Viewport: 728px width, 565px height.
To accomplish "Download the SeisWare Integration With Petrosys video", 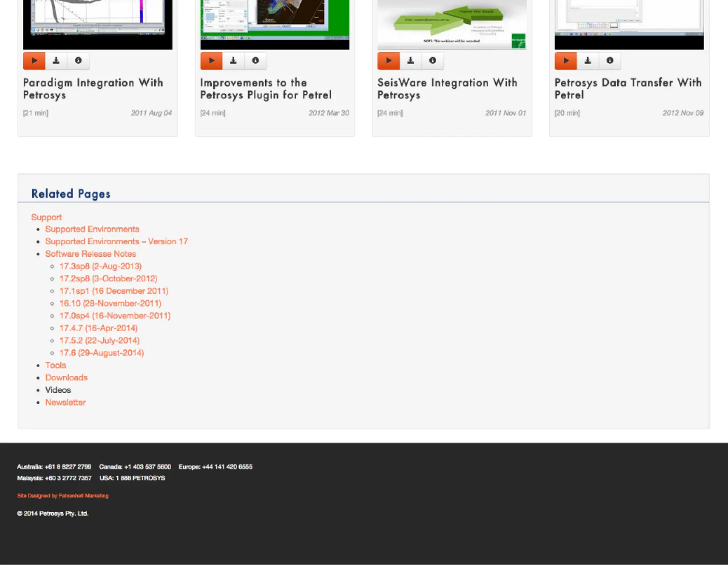I will click(x=411, y=61).
